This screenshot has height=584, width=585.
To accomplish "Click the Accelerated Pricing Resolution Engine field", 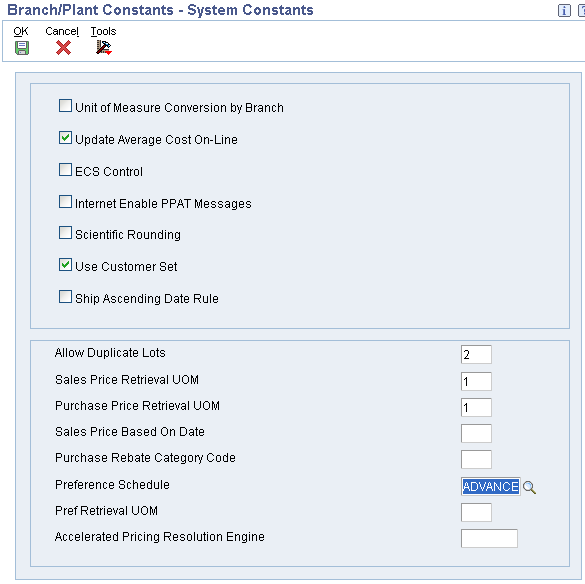I will click(489, 538).
